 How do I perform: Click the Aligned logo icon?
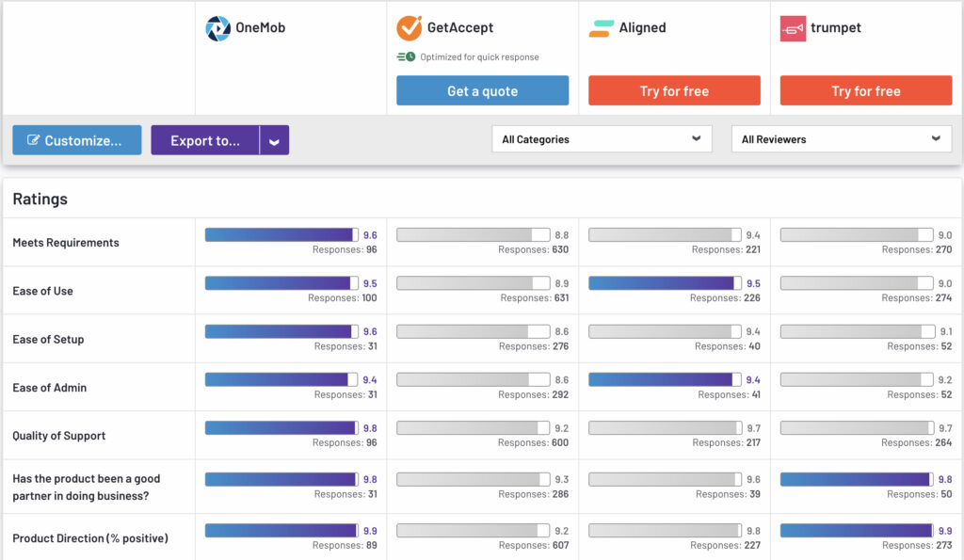click(x=600, y=28)
